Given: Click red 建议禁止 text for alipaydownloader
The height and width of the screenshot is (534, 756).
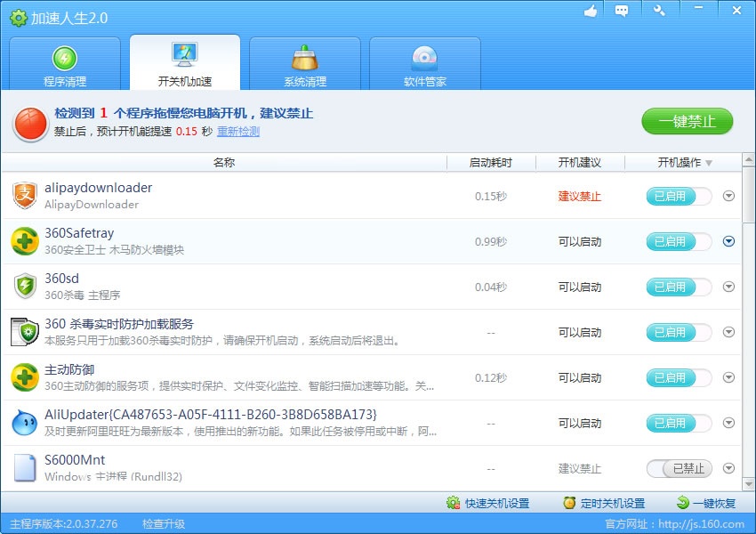Looking at the screenshot, I should click(x=580, y=197).
